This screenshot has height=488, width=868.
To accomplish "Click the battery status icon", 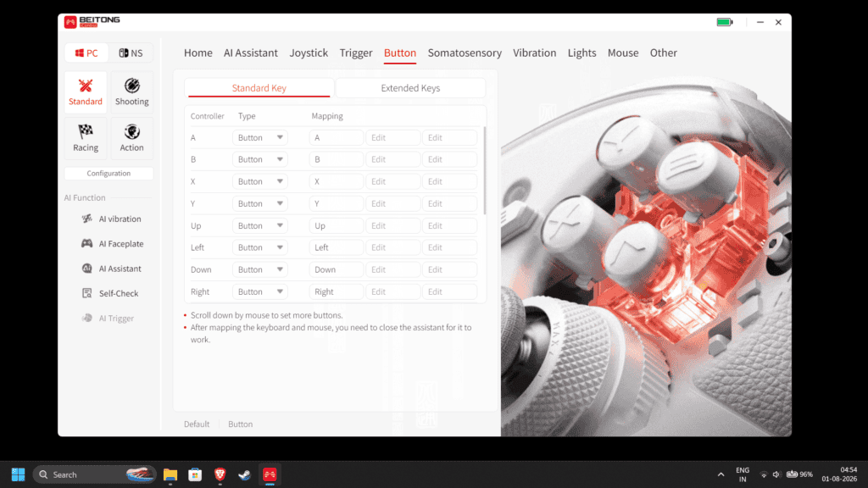I will [725, 22].
